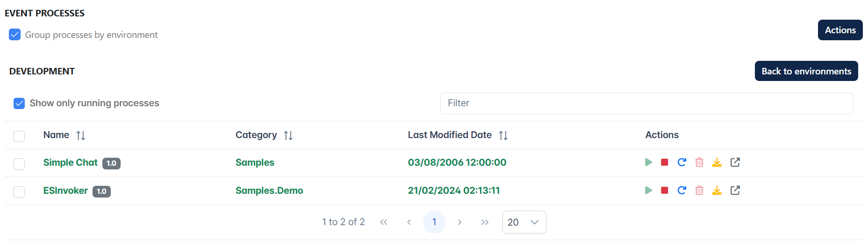Download the Simple Chat process
This screenshot has height=249, width=868.
[717, 162]
